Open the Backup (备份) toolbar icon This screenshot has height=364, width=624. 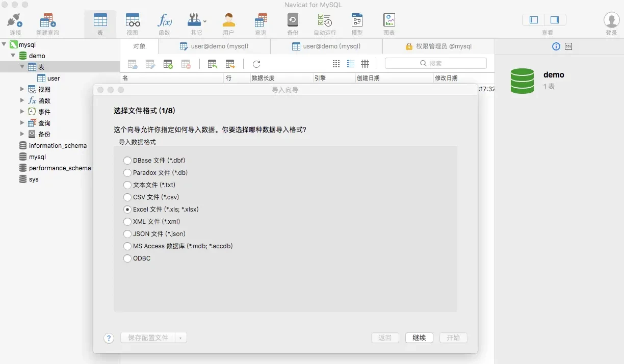pos(293,20)
